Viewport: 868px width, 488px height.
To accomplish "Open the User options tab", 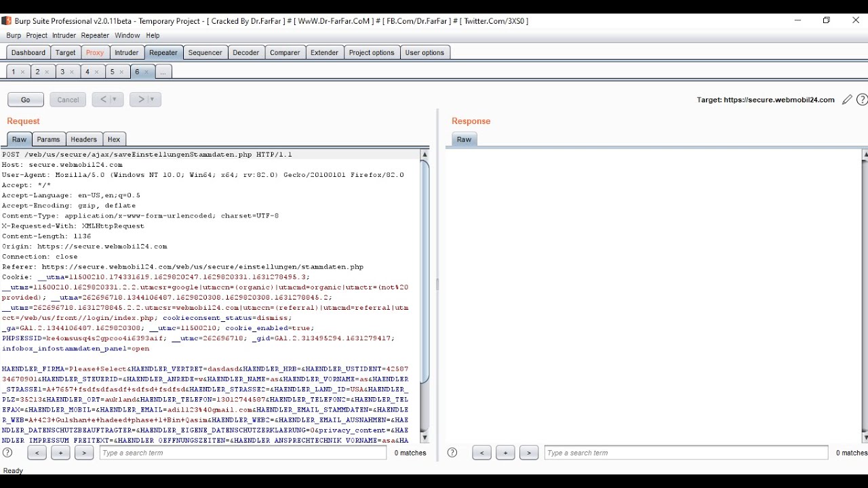I will pyautogui.click(x=425, y=53).
